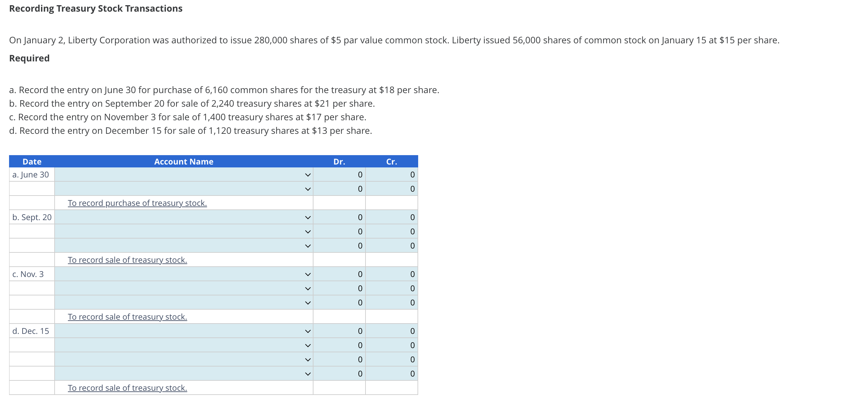Image resolution: width=868 pixels, height=404 pixels.
Task: Select the Sept. 20 first-row Dr. field
Action: pyautogui.click(x=339, y=217)
